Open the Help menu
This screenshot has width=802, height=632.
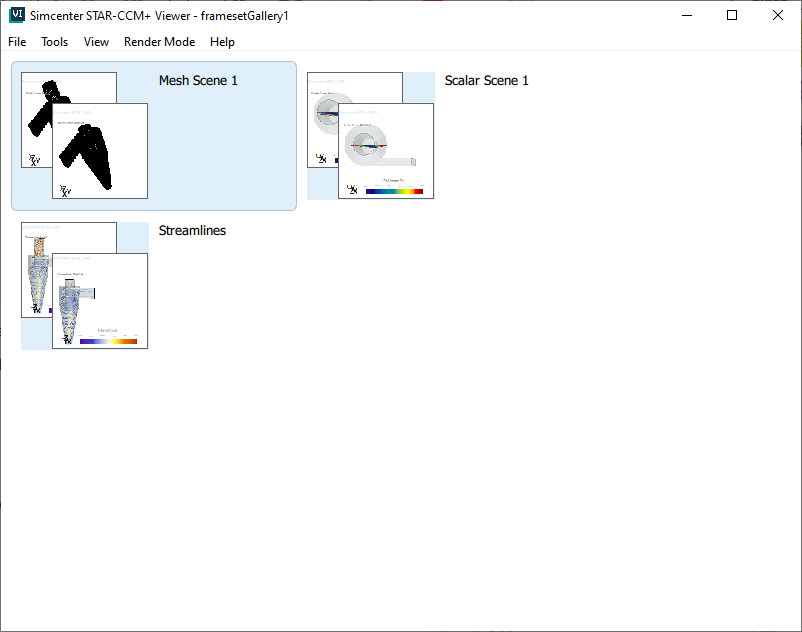(x=222, y=42)
